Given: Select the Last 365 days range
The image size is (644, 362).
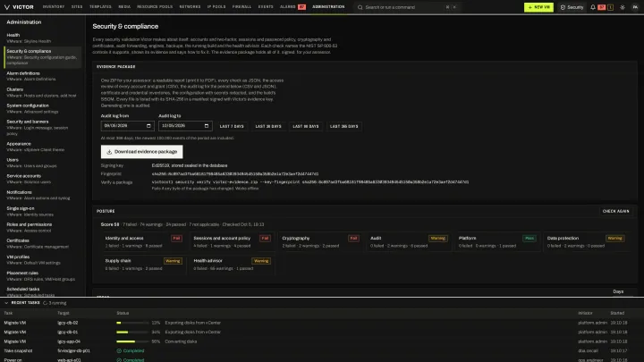Looking at the screenshot, I should point(344,126).
